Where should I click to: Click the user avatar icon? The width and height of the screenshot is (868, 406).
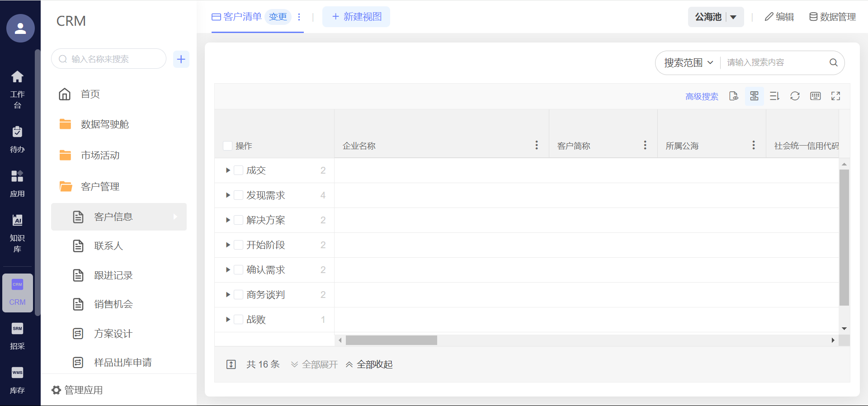[20, 28]
